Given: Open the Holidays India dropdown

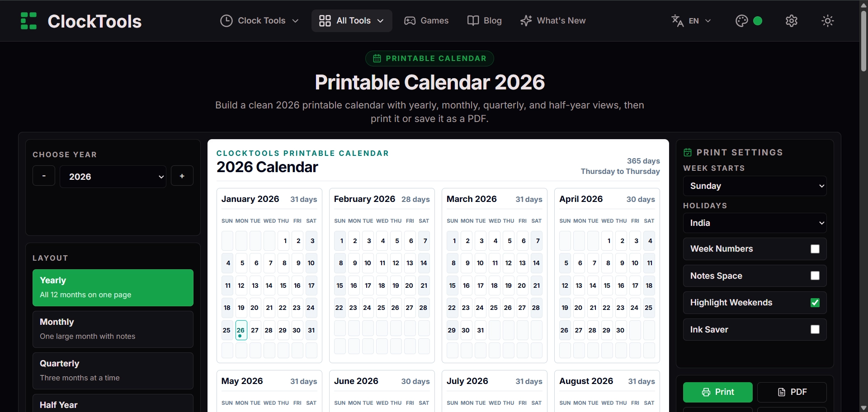Looking at the screenshot, I should [x=755, y=223].
